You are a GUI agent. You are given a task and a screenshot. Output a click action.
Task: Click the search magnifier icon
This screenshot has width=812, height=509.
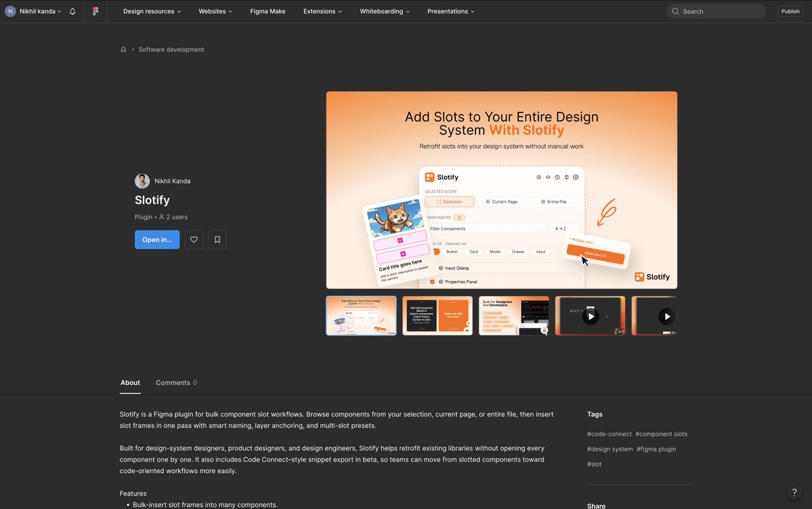[x=675, y=12]
